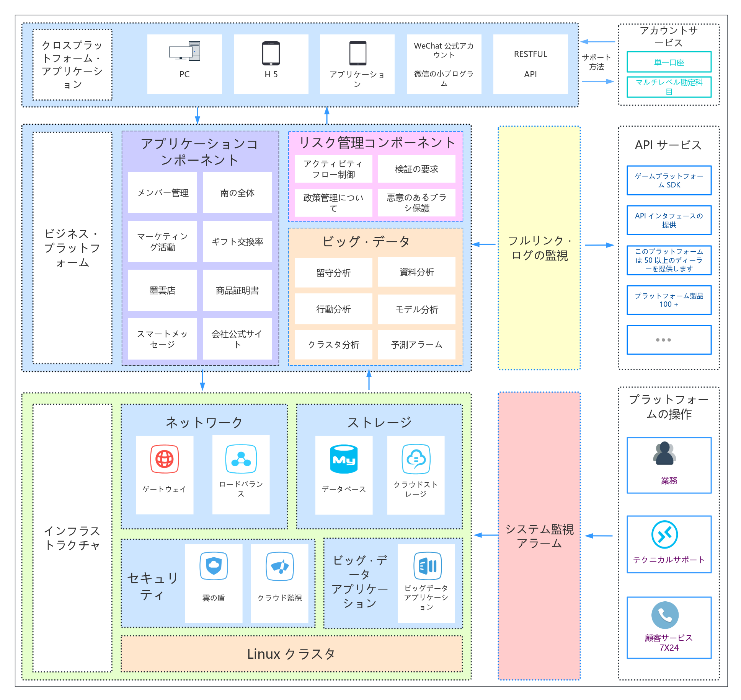This screenshot has height=700, width=741.
Task: Click the red gateway globe icon
Action: [x=165, y=459]
